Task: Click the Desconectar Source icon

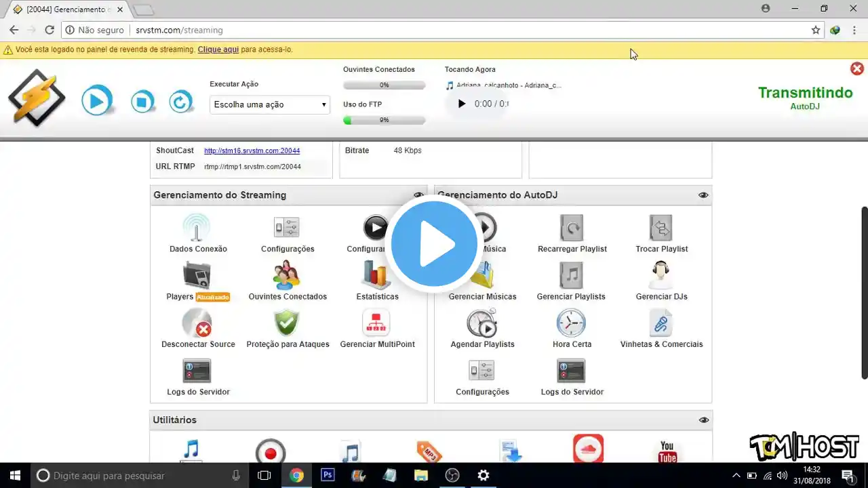Action: pyautogui.click(x=197, y=323)
